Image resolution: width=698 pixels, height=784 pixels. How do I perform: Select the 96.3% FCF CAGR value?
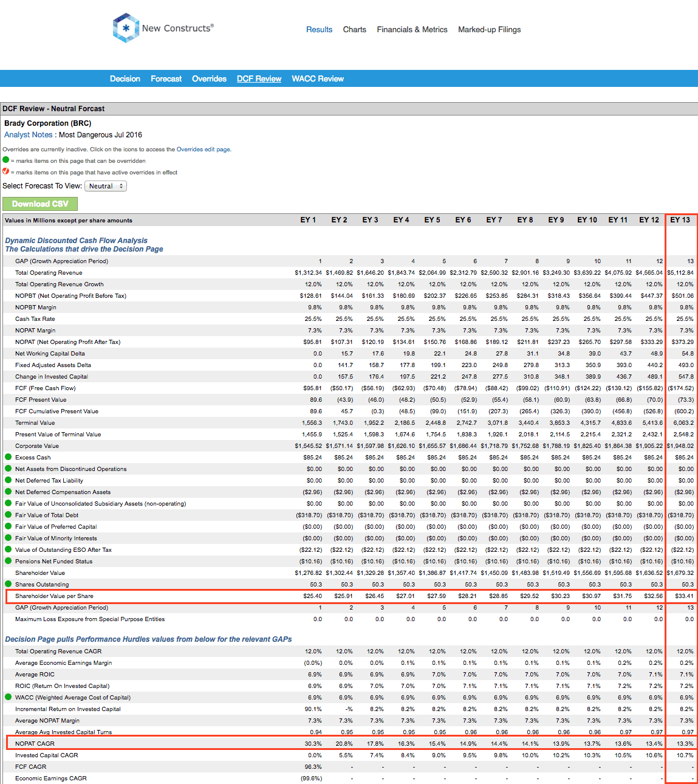313,767
